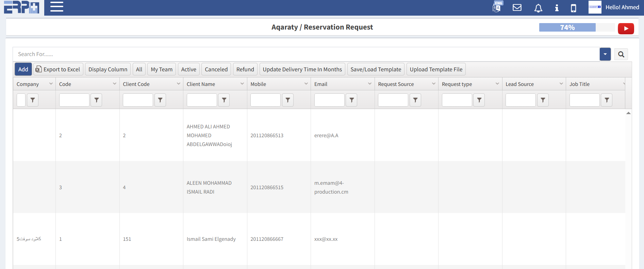This screenshot has width=644, height=269.
Task: Open the Display Column options
Action: (x=108, y=69)
